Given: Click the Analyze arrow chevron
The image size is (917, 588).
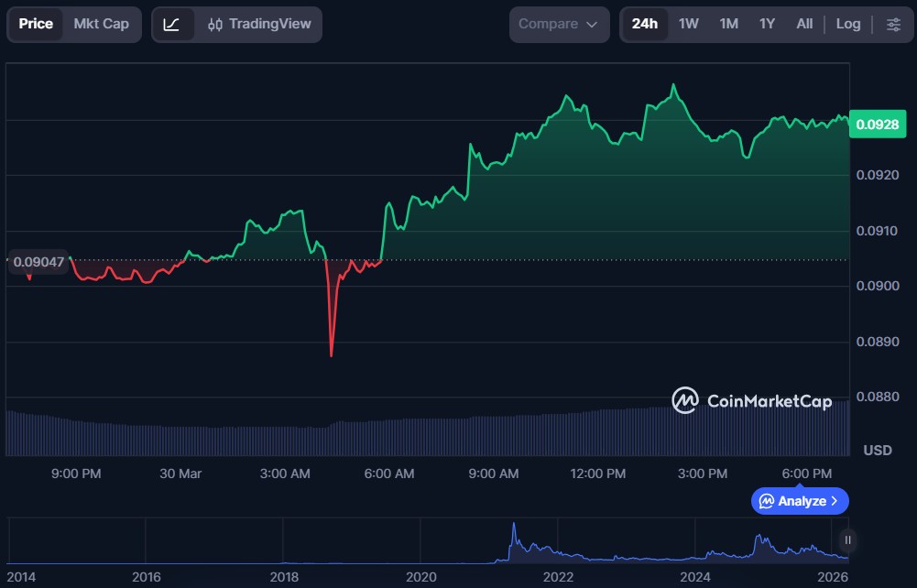Looking at the screenshot, I should click(835, 501).
